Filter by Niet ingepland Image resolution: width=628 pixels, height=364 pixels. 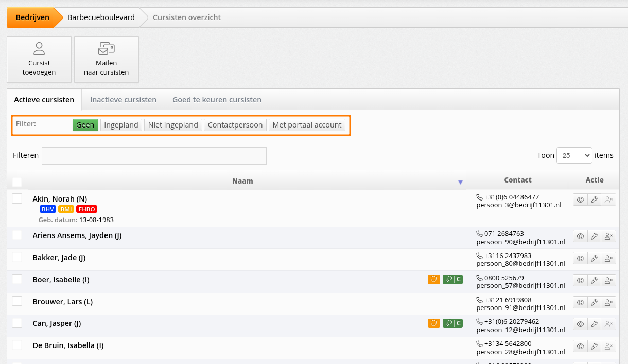point(173,125)
